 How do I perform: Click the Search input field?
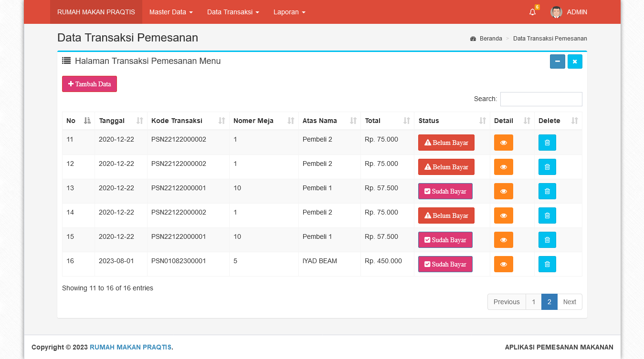coord(541,99)
